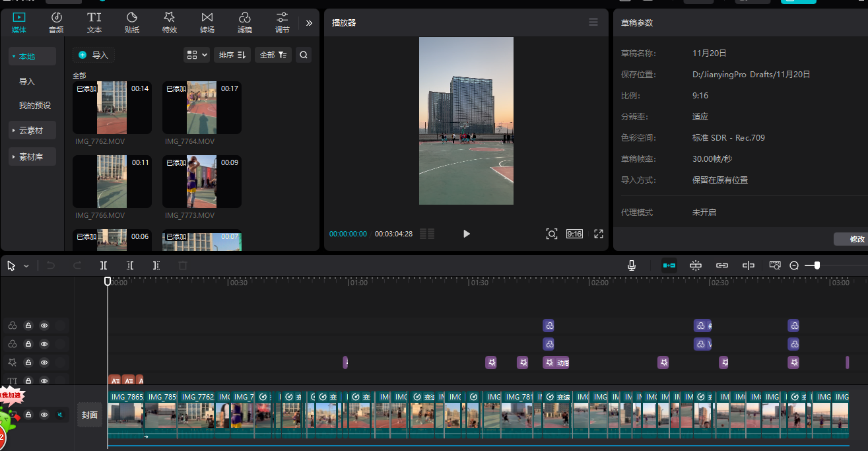Toggle main track magnet snapping icon
The image size is (868, 451).
(669, 265)
